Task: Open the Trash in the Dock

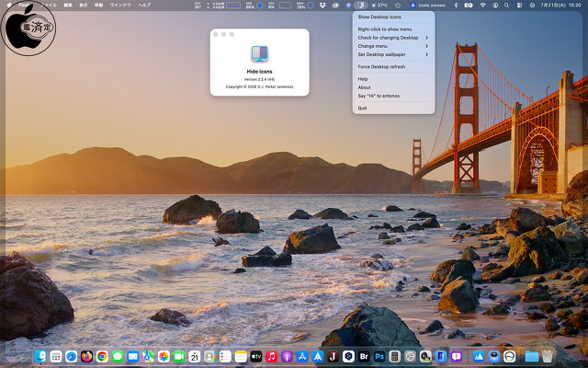Action: pyautogui.click(x=548, y=356)
